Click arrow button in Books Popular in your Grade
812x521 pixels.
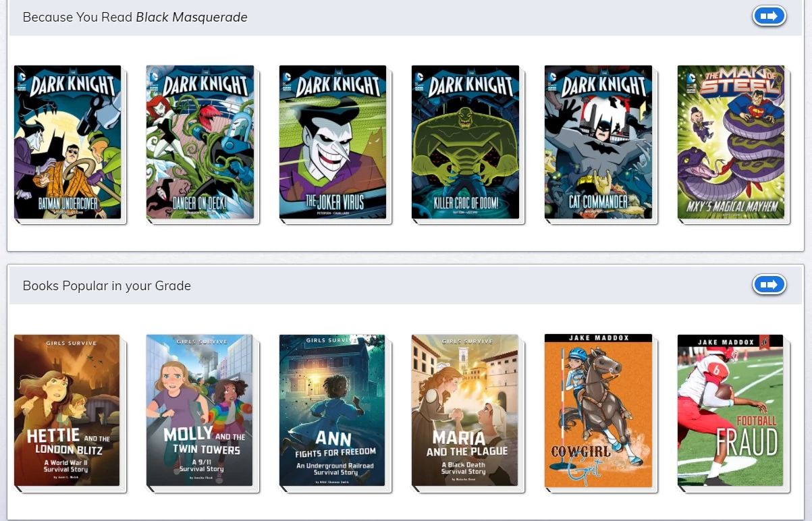[x=769, y=285]
